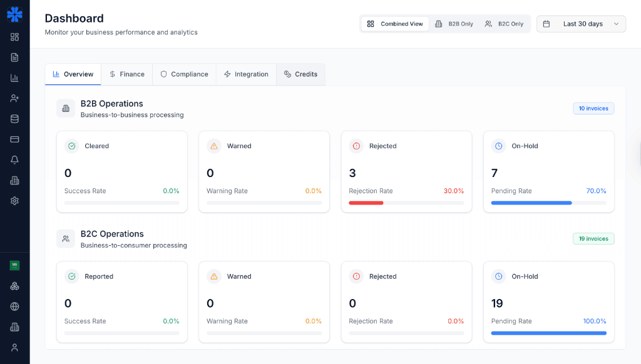Viewport: 641px width, 364px height.
Task: Click the calendar icon in date selector
Action: pyautogui.click(x=547, y=23)
